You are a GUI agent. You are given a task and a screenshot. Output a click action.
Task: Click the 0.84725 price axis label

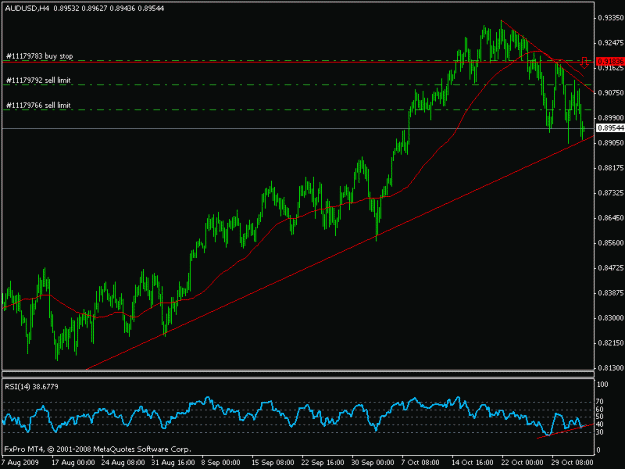tap(611, 268)
